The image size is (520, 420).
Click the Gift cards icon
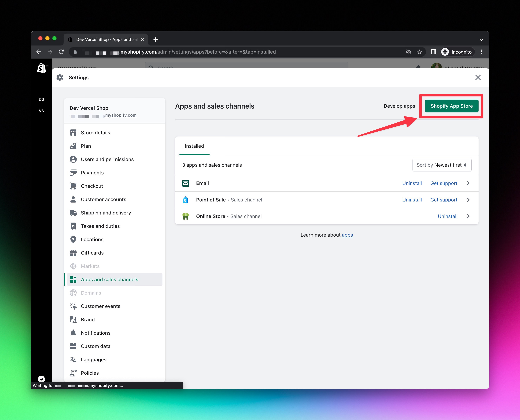(73, 253)
